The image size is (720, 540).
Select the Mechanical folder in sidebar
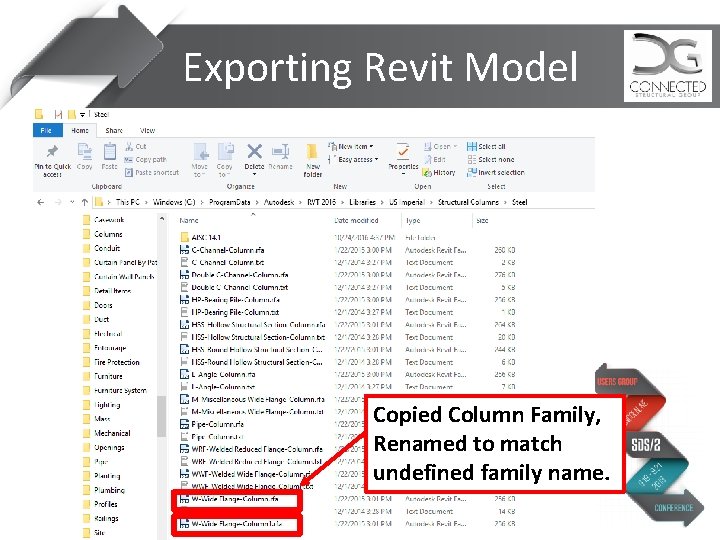[107, 433]
